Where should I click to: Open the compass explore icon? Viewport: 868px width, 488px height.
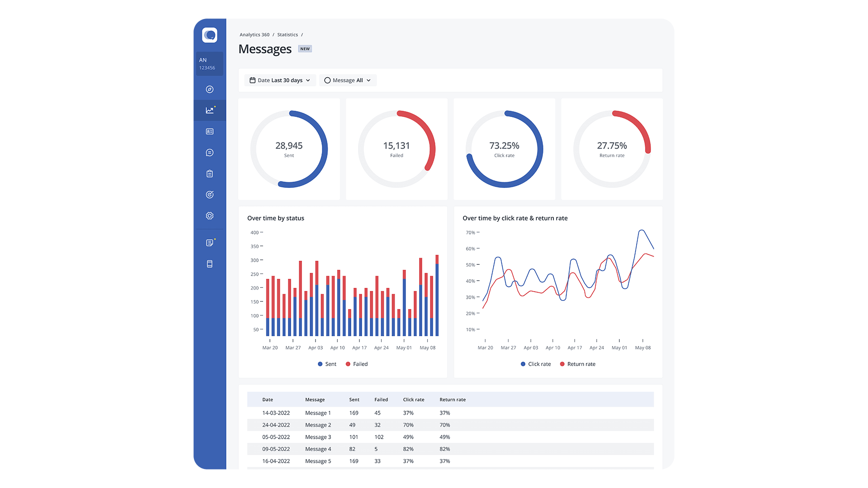[210, 89]
